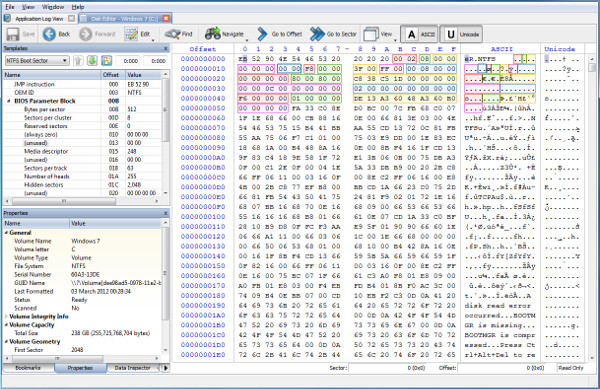Click the Save floppy disk icon
This screenshot has height=389, width=600.
point(13,34)
